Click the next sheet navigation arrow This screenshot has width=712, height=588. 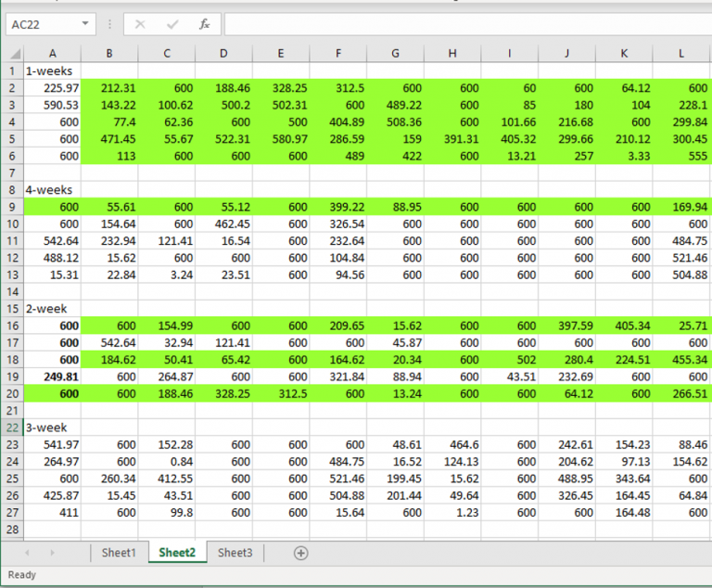pyautogui.click(x=52, y=553)
